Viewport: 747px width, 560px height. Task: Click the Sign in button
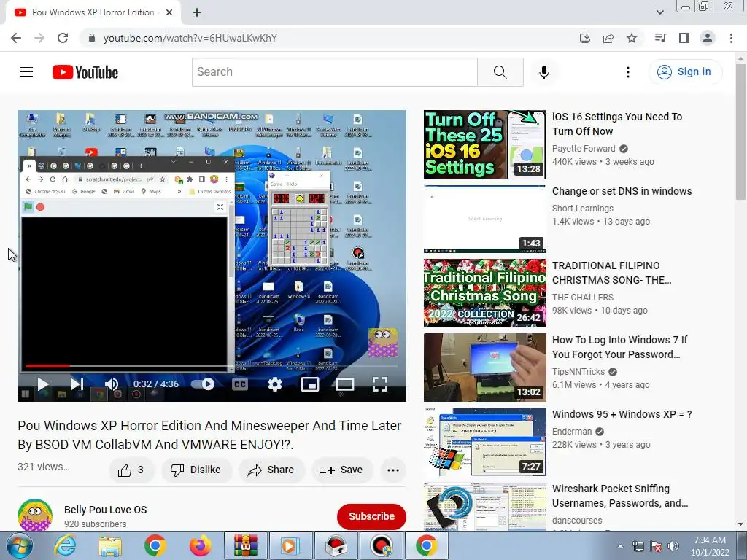[x=685, y=72]
